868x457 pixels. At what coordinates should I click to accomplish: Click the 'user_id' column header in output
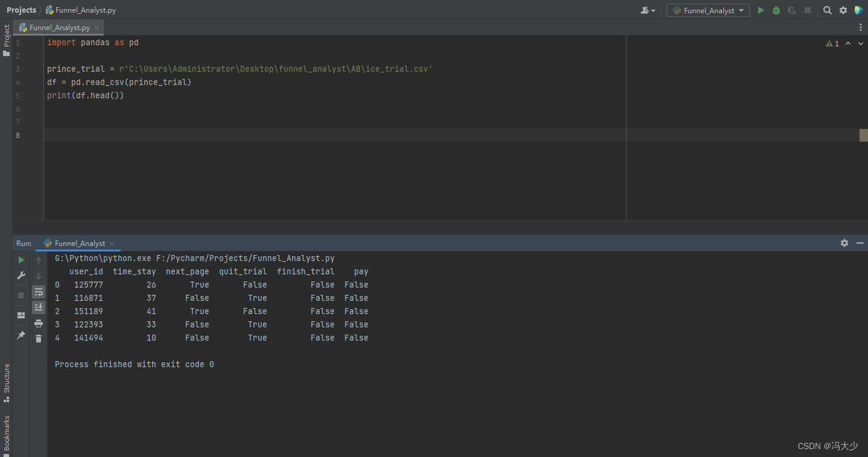click(x=86, y=272)
